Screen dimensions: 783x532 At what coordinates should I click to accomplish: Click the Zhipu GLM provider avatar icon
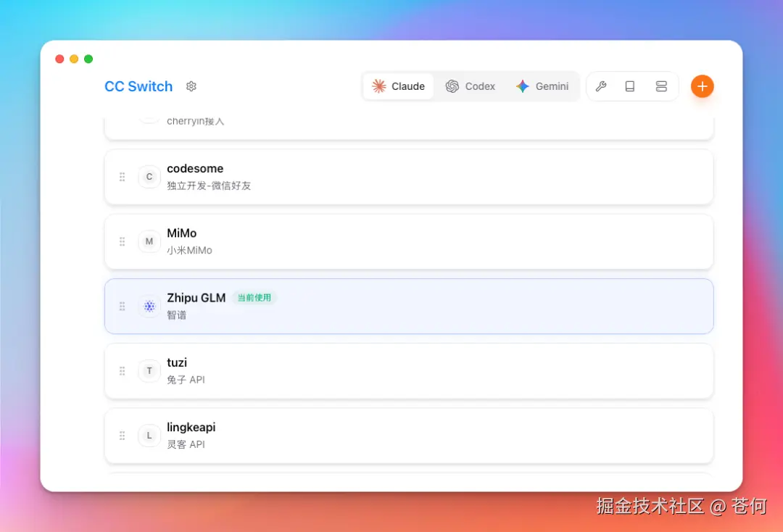pyautogui.click(x=149, y=306)
